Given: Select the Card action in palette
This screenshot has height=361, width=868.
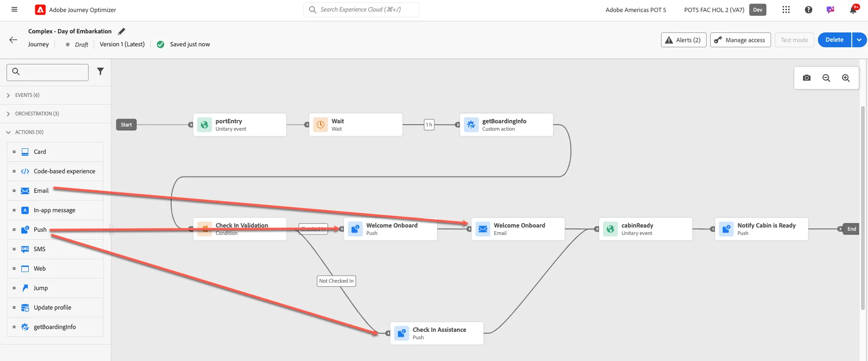Looking at the screenshot, I should pyautogui.click(x=55, y=152).
